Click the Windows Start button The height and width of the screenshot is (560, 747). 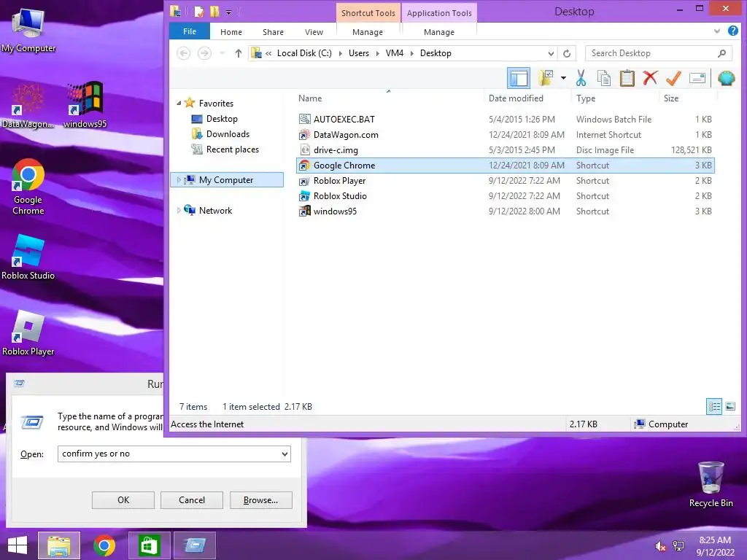(18, 545)
